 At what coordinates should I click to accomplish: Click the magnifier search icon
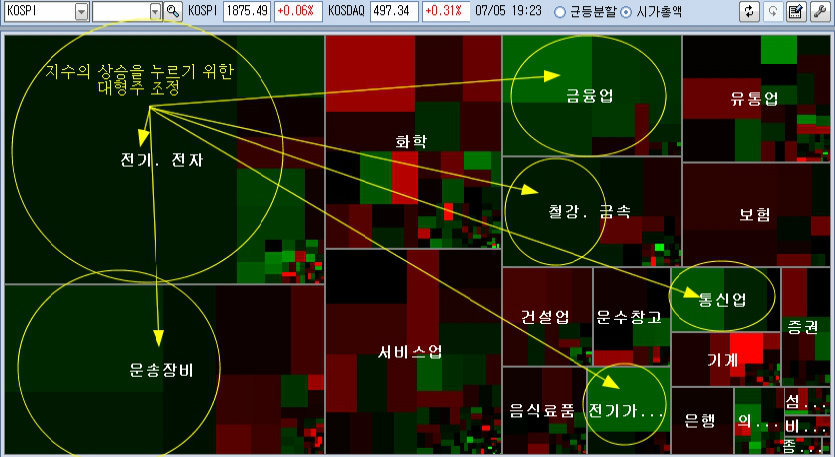click(173, 11)
